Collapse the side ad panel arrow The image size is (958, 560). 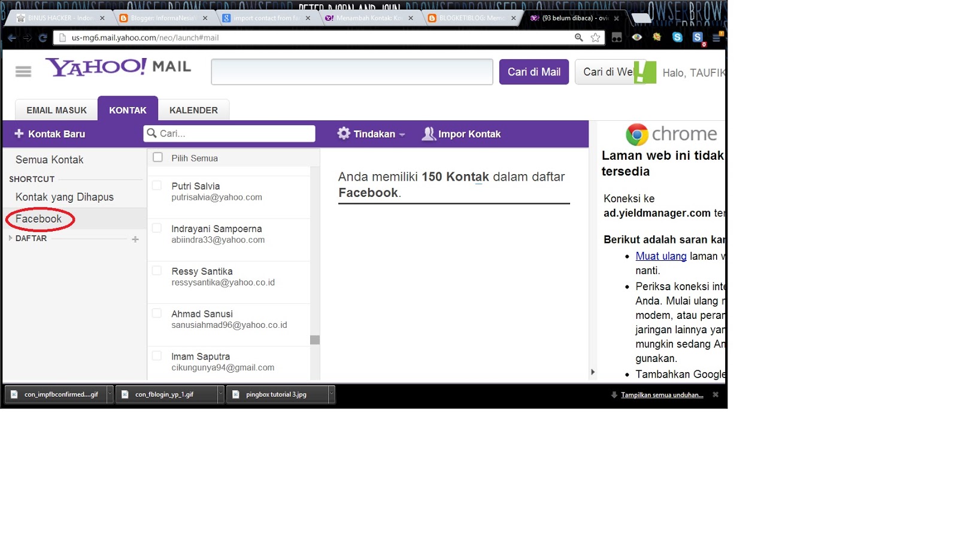[593, 372]
